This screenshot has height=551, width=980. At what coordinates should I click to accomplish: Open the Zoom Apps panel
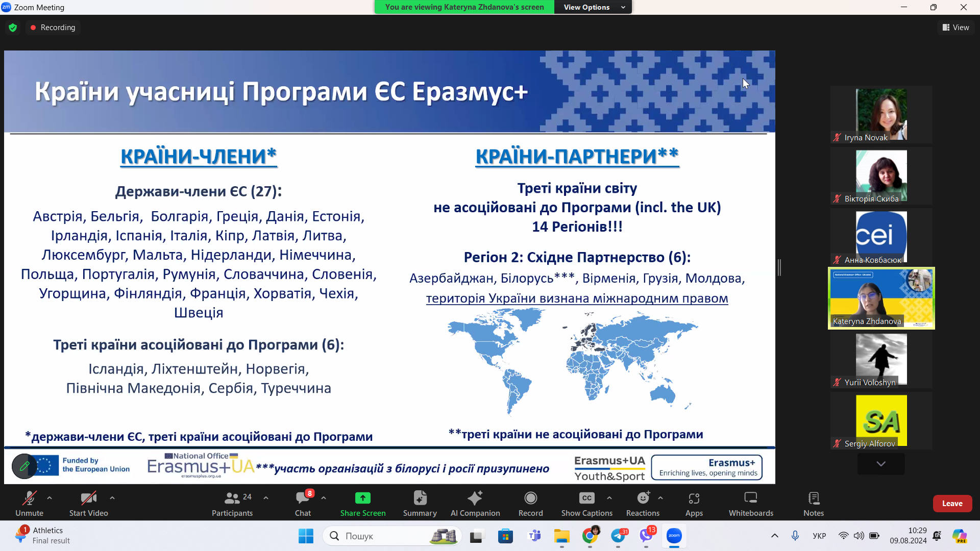[x=694, y=503]
